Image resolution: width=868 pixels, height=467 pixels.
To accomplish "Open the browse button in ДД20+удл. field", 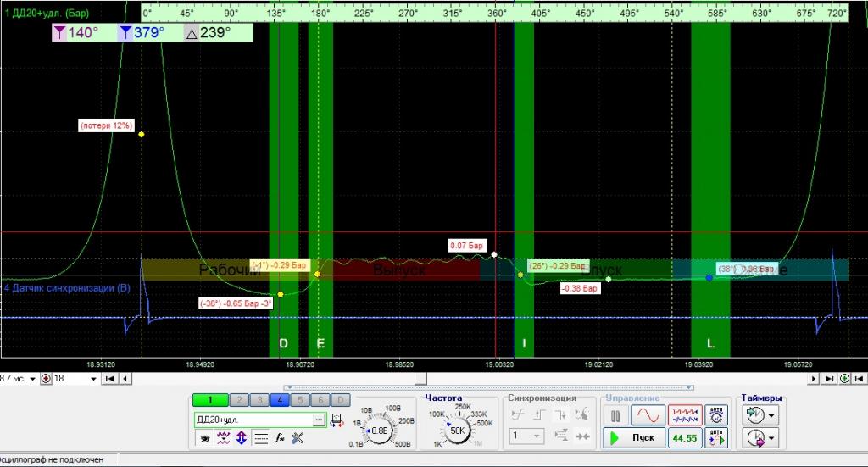I will pos(319,420).
